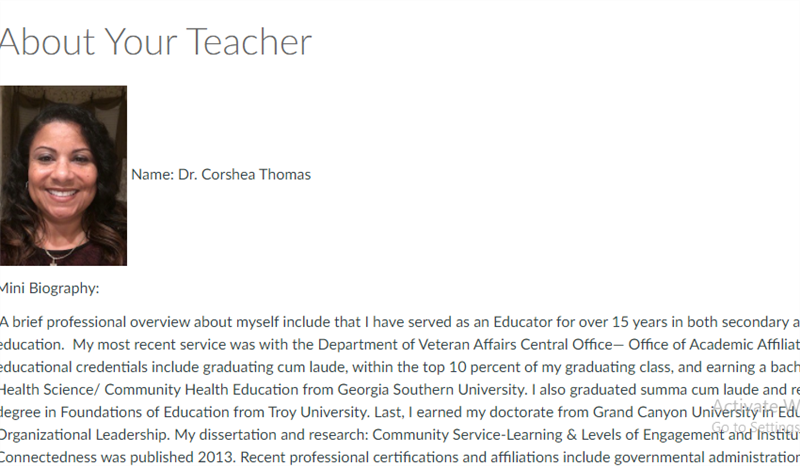Open the teacher's profile photo
This screenshot has height=466, width=800.
click(63, 176)
